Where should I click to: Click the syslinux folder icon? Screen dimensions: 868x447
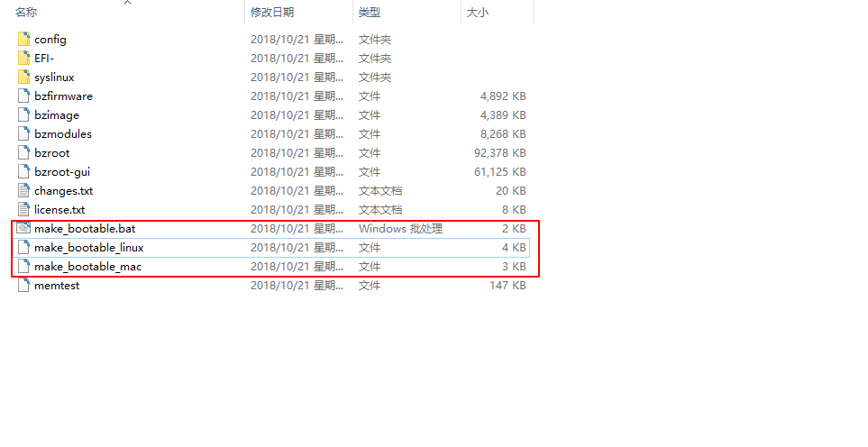click(x=24, y=78)
